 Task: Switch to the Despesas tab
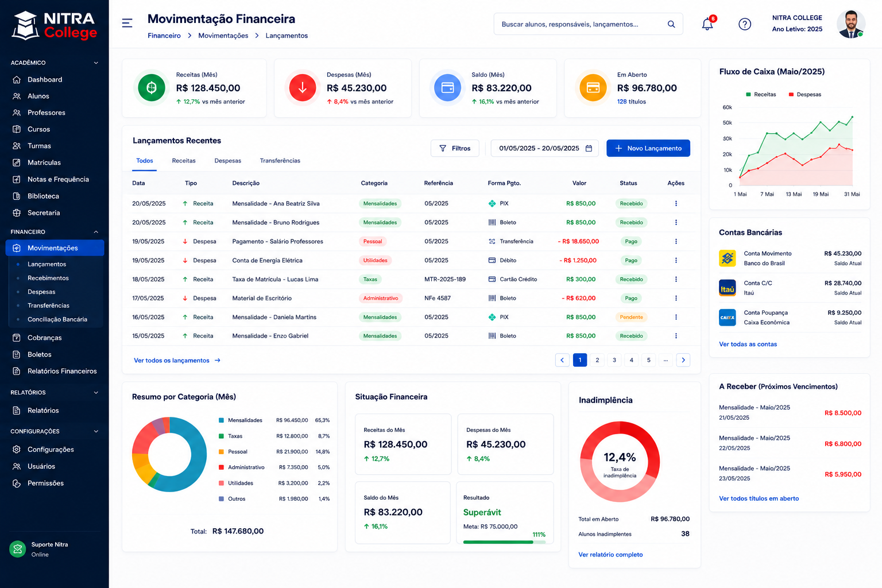click(227, 161)
